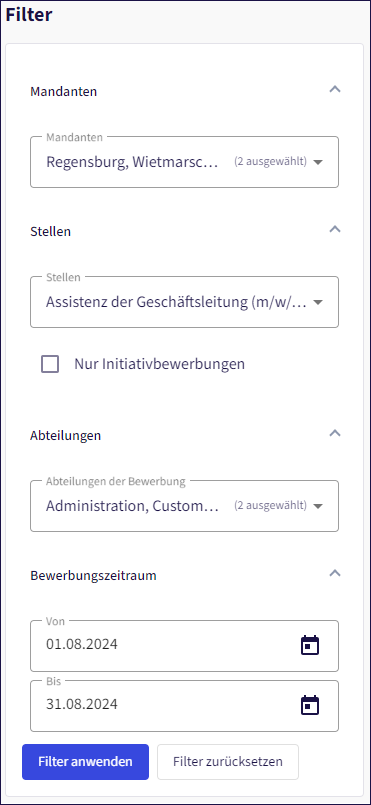Collapse the Abteilungen section chevron
Viewport: 371px width, 805px height.
click(335, 433)
